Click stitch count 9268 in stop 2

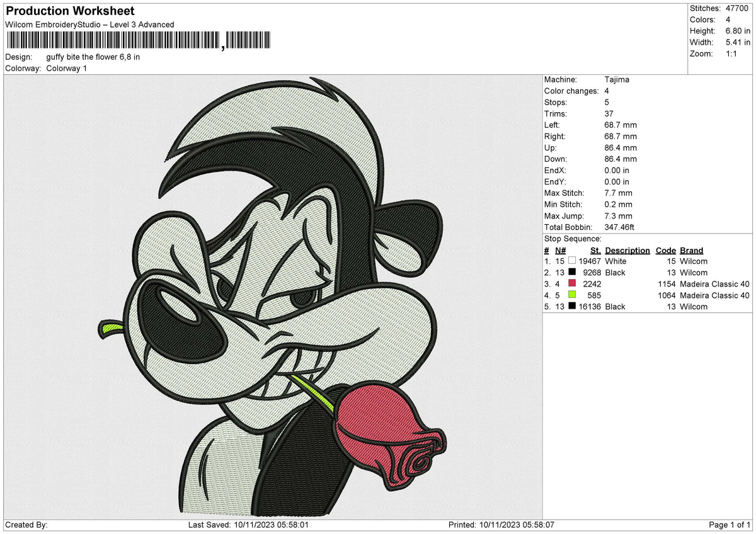point(592,272)
